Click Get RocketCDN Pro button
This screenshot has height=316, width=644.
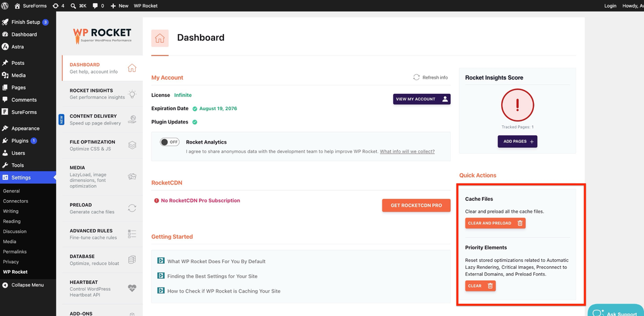(416, 205)
